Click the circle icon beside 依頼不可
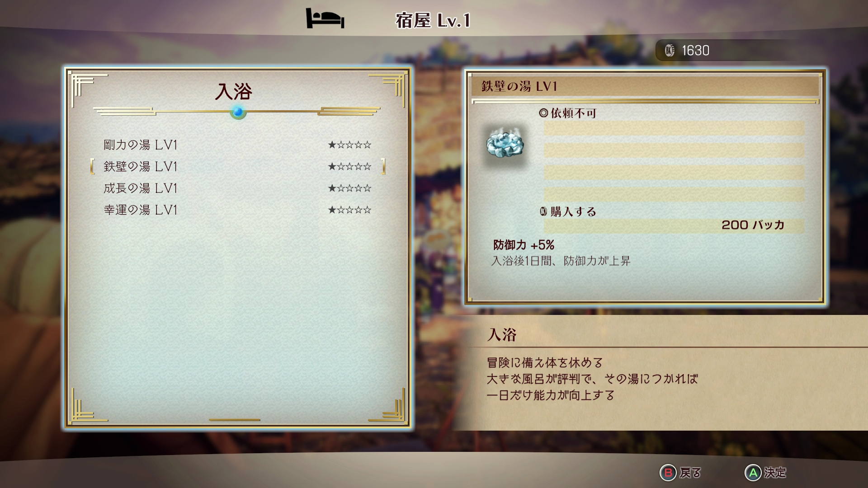This screenshot has width=868, height=488. tap(543, 113)
